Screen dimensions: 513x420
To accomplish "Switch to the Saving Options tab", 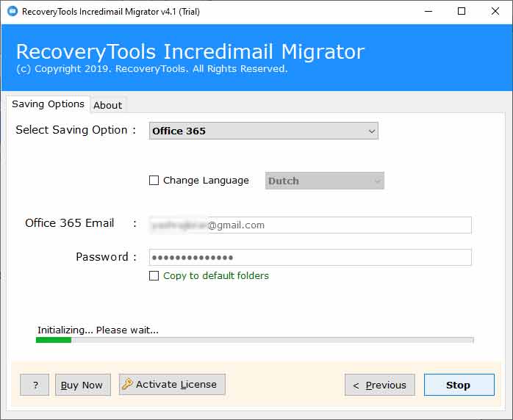I will 48,104.
